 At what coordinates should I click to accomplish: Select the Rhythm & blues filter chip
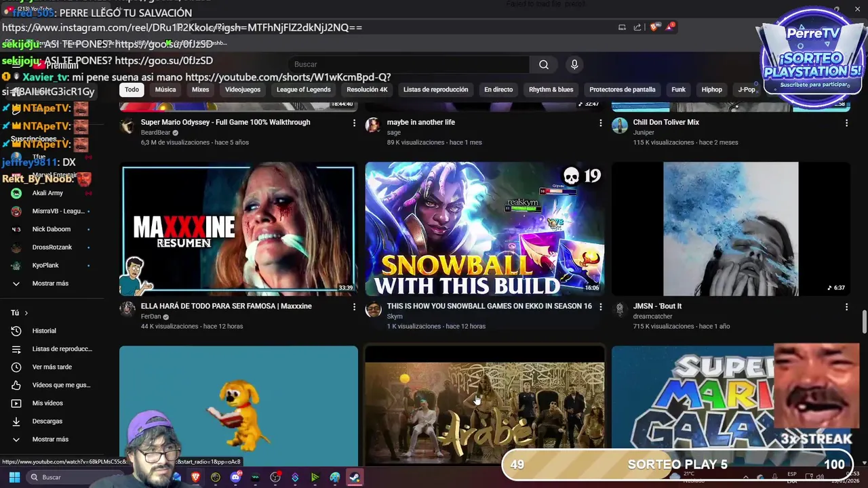(551, 89)
